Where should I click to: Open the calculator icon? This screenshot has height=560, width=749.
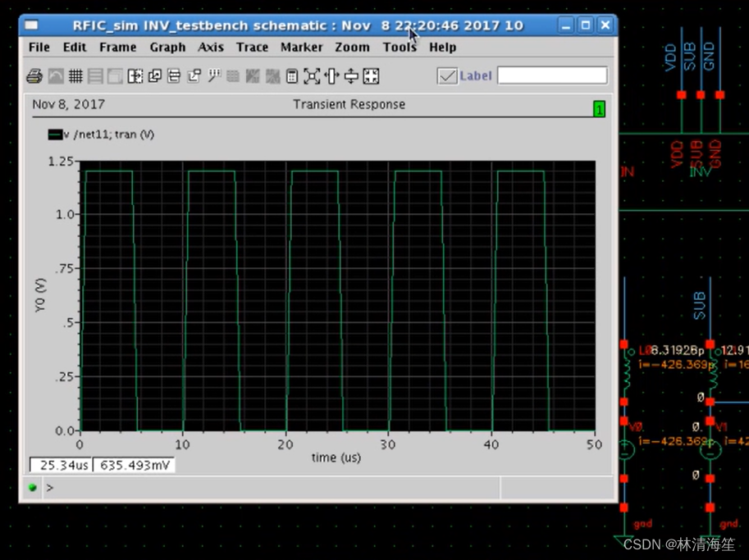click(x=292, y=76)
